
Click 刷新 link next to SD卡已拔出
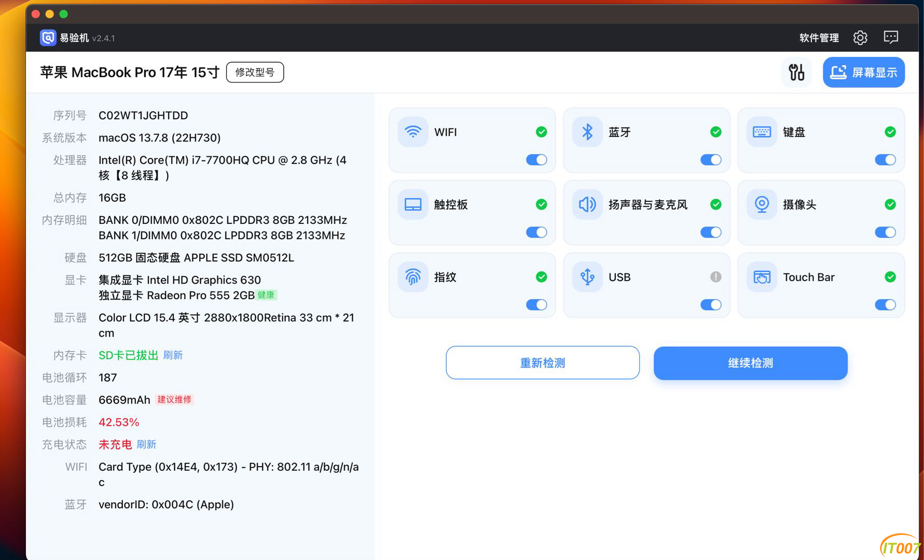point(173,355)
